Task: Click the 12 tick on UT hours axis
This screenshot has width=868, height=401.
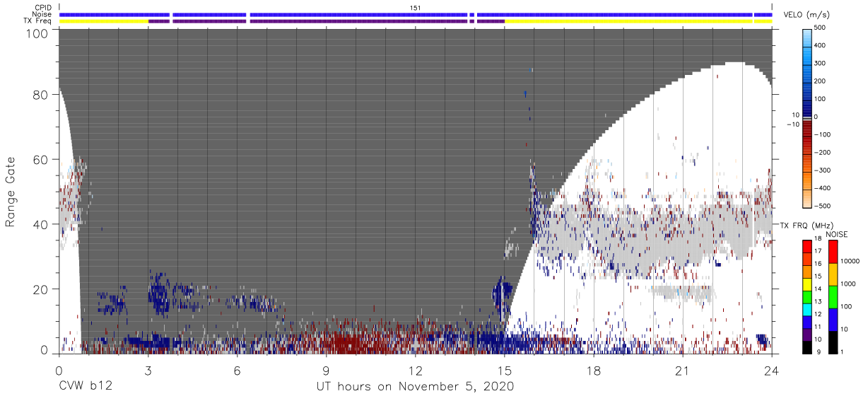Action: (x=416, y=371)
